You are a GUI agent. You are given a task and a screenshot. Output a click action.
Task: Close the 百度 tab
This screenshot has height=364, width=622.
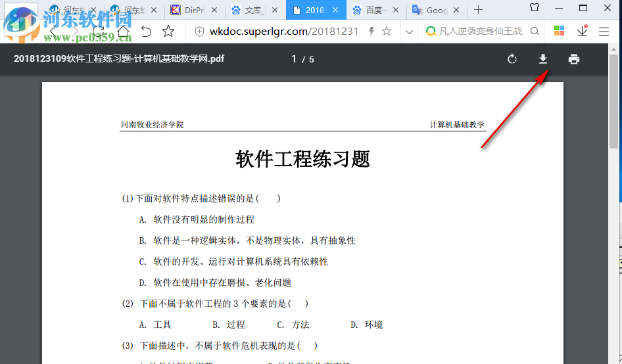click(x=396, y=10)
